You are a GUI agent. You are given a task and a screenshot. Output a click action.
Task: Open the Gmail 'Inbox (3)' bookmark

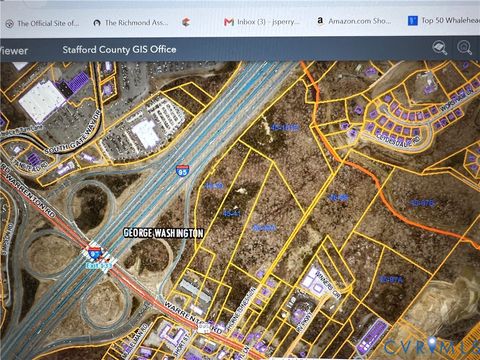click(262, 22)
